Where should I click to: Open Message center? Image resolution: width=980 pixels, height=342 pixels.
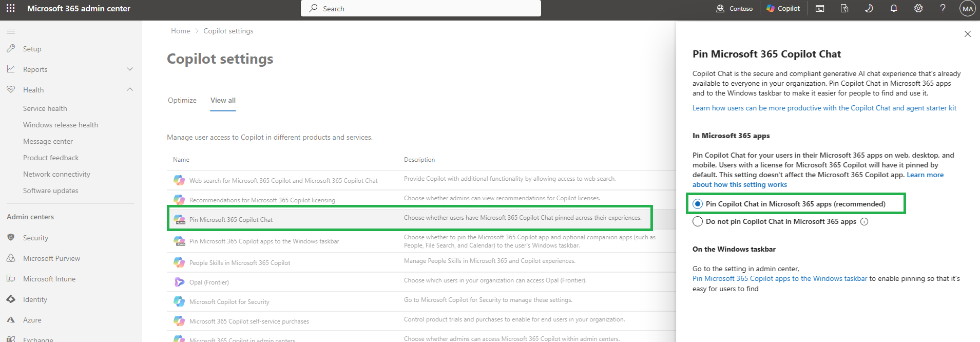(x=48, y=141)
